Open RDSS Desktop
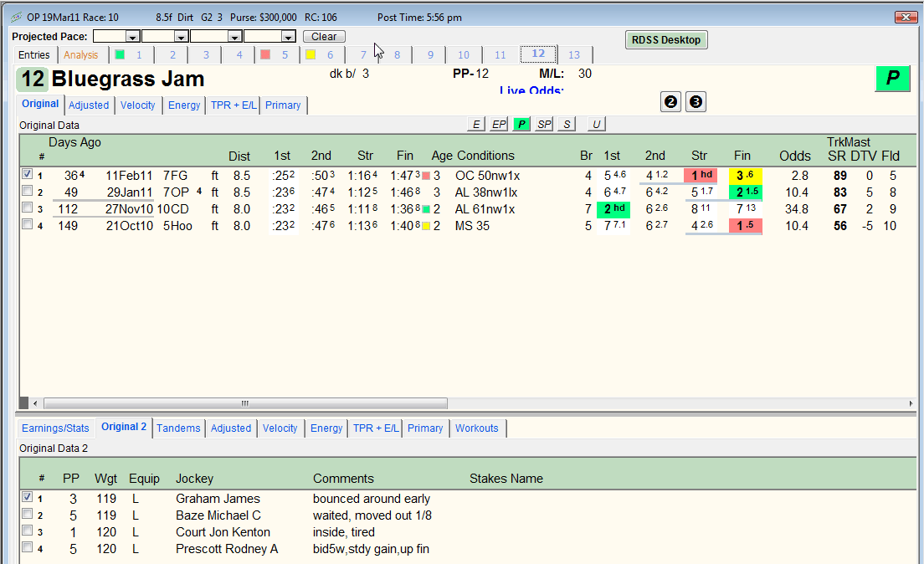The width and height of the screenshot is (924, 564). click(x=666, y=40)
